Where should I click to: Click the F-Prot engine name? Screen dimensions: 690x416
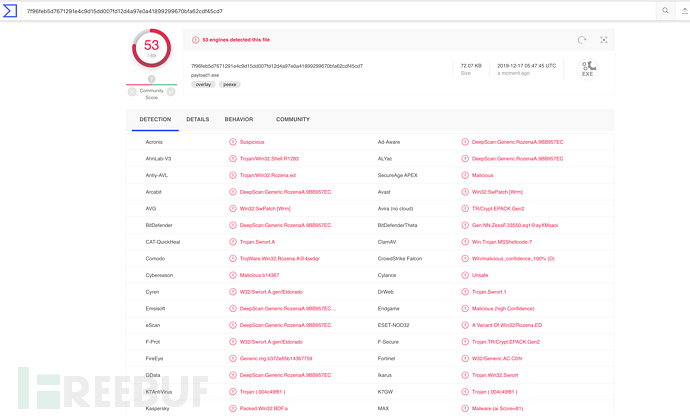pyautogui.click(x=153, y=342)
